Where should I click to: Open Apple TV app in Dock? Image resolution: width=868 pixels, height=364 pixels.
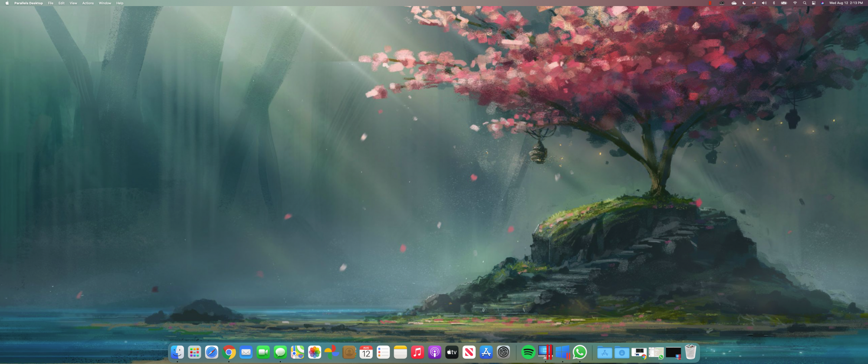tap(452, 352)
